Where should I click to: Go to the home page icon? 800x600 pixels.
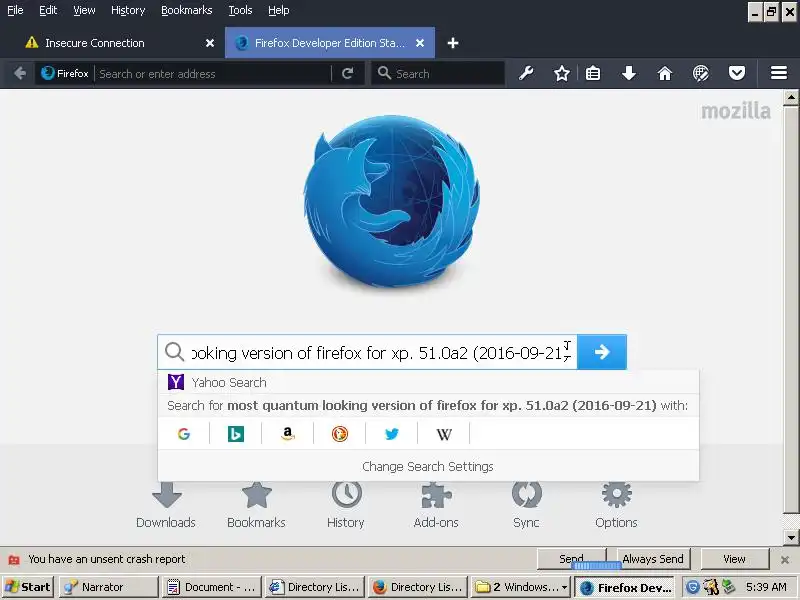[664, 73]
